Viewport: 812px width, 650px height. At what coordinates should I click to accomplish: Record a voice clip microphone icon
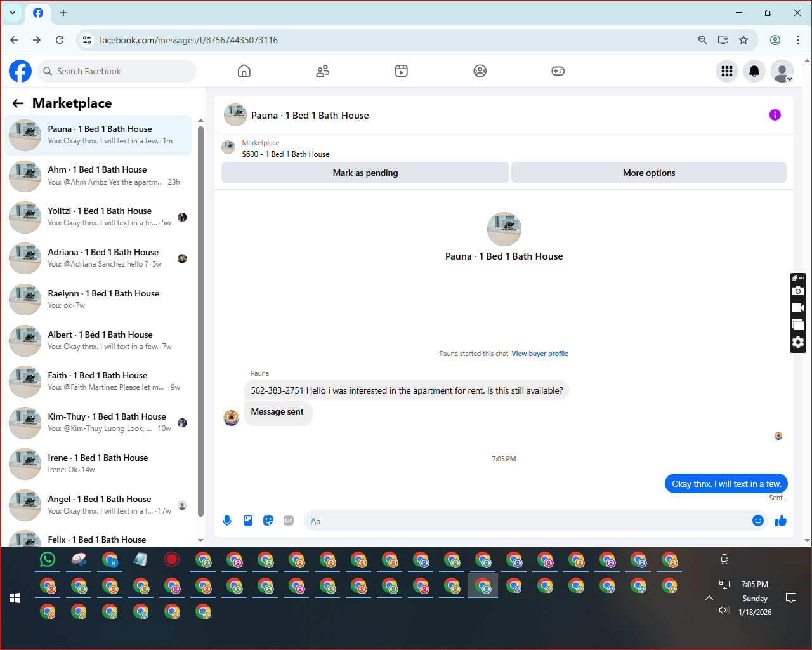tap(227, 521)
